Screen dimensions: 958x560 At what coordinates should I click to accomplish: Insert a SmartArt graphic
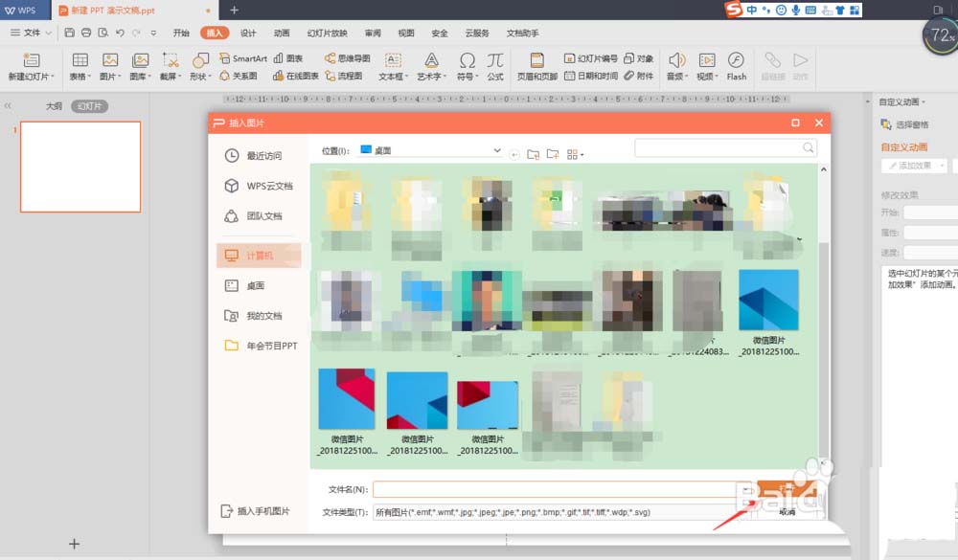click(243, 58)
